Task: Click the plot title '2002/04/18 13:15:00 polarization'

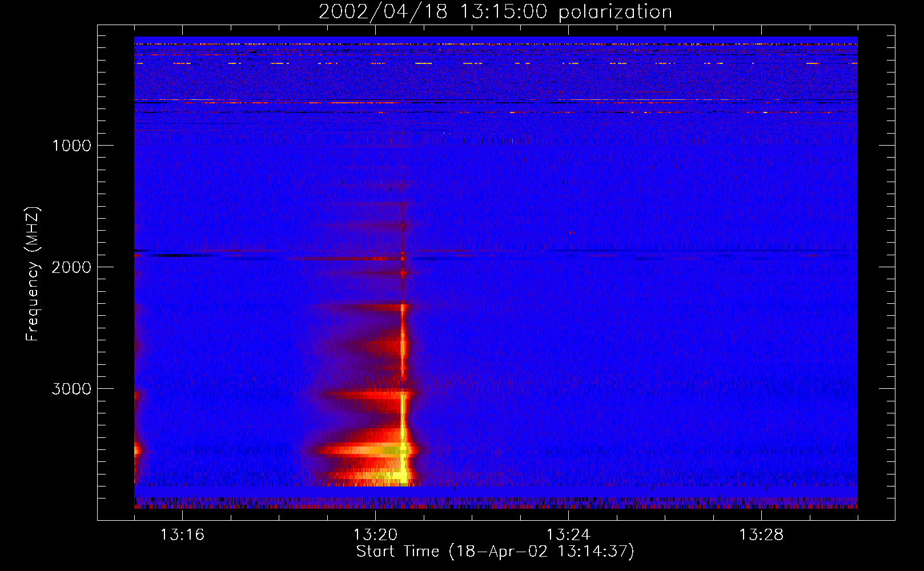Action: point(495,12)
